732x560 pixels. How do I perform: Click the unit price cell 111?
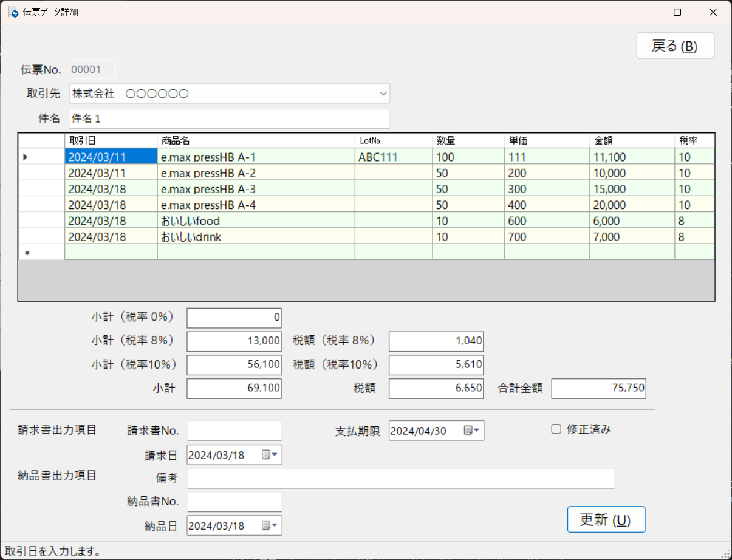[547, 157]
